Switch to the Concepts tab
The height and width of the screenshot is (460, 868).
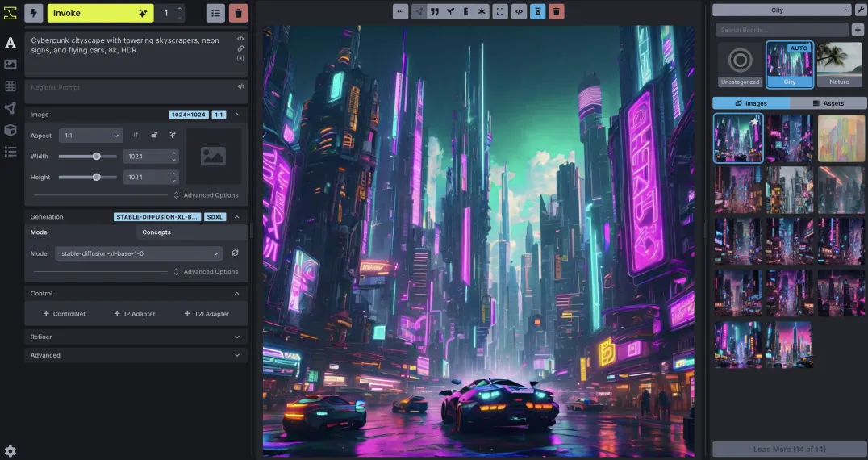coord(156,232)
